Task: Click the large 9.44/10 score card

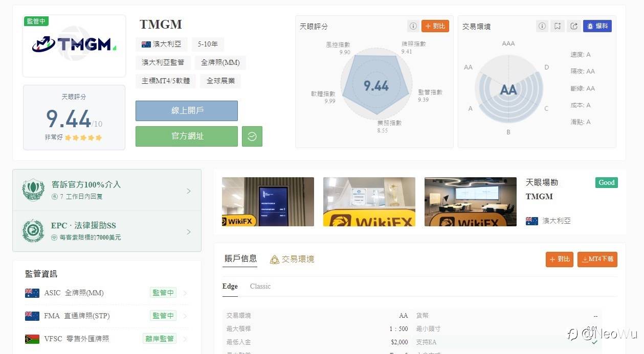Action: pyautogui.click(x=74, y=117)
